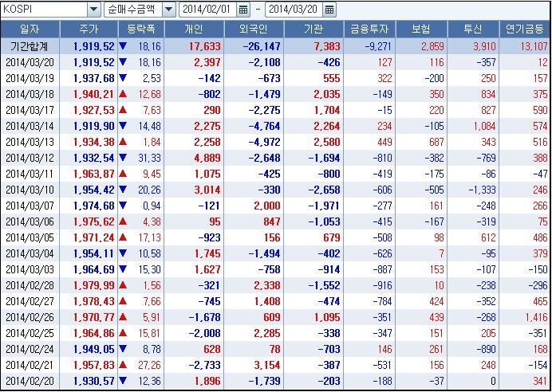
Task: Select date cell 2014/03/13
Action: point(30,142)
